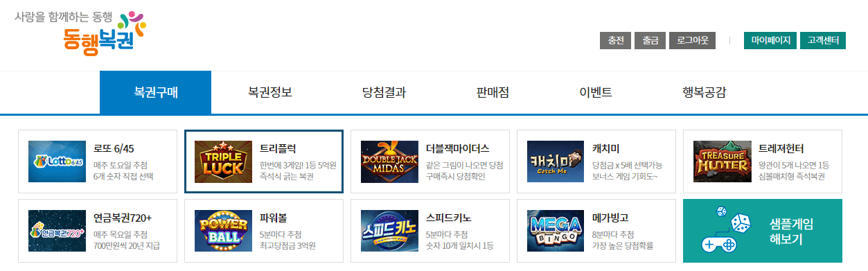Open the Mega Bingo game thumbnail

[x=556, y=231]
